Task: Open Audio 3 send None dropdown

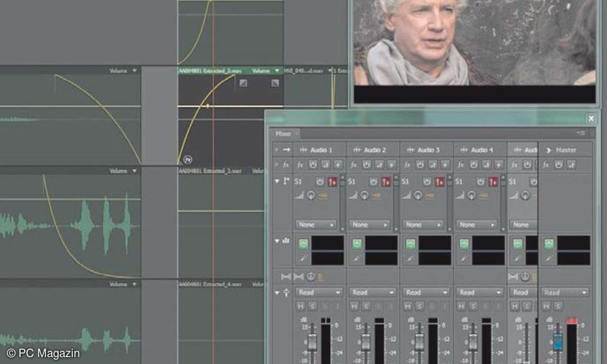Action: pos(423,224)
